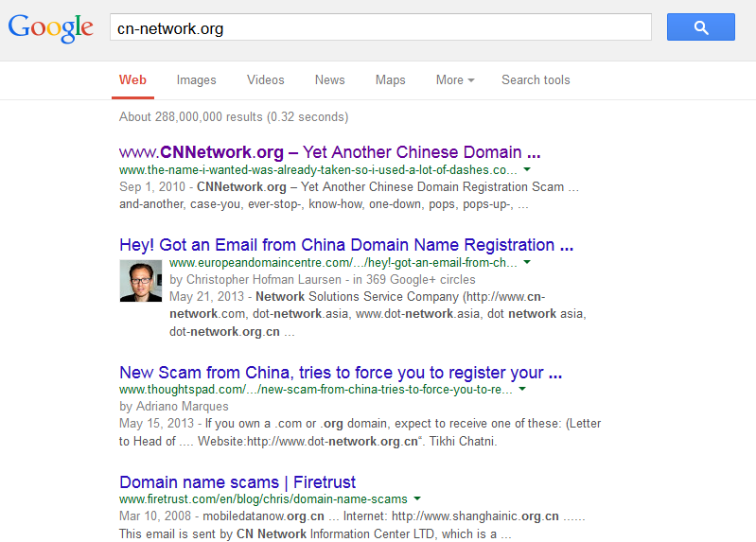Click the blue search magnifier button
756x542 pixels.
(x=700, y=27)
